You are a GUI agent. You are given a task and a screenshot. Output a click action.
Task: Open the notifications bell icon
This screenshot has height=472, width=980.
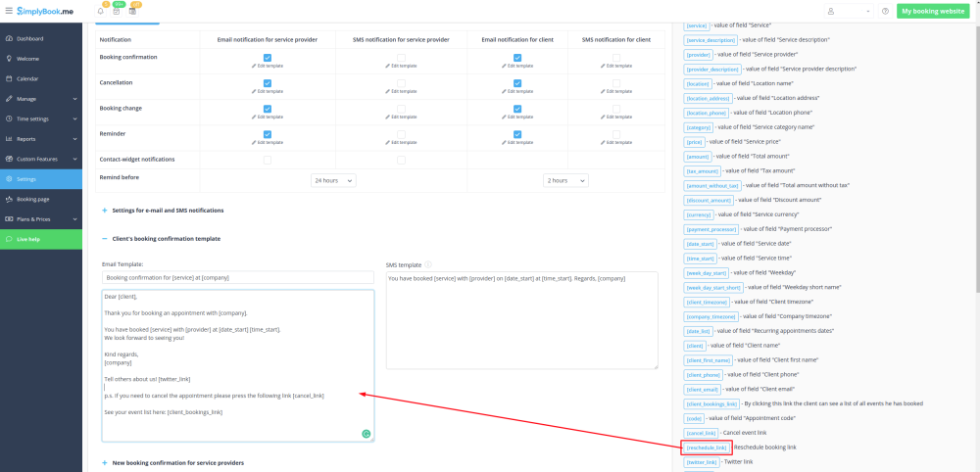pos(101,12)
